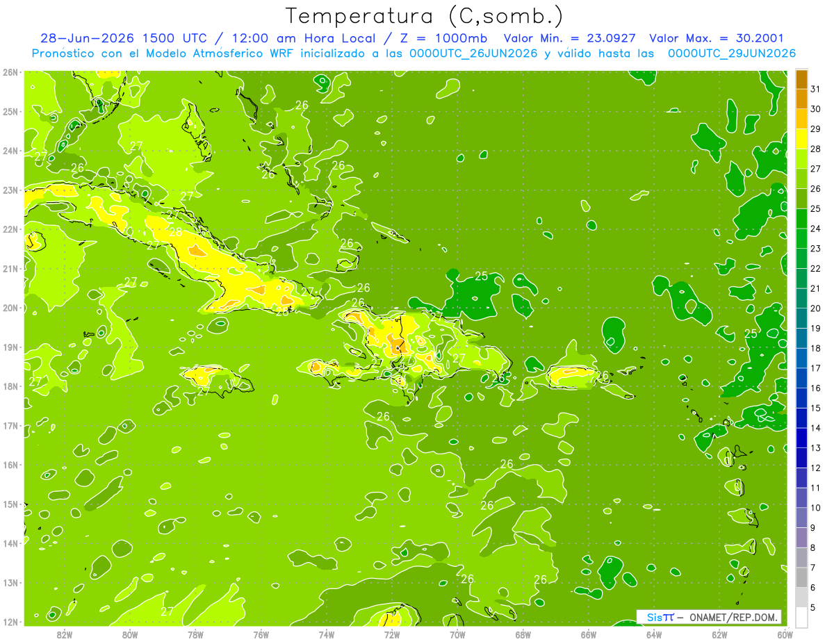Click the color bar label "31"
The height and width of the screenshot is (644, 834).
point(815,89)
